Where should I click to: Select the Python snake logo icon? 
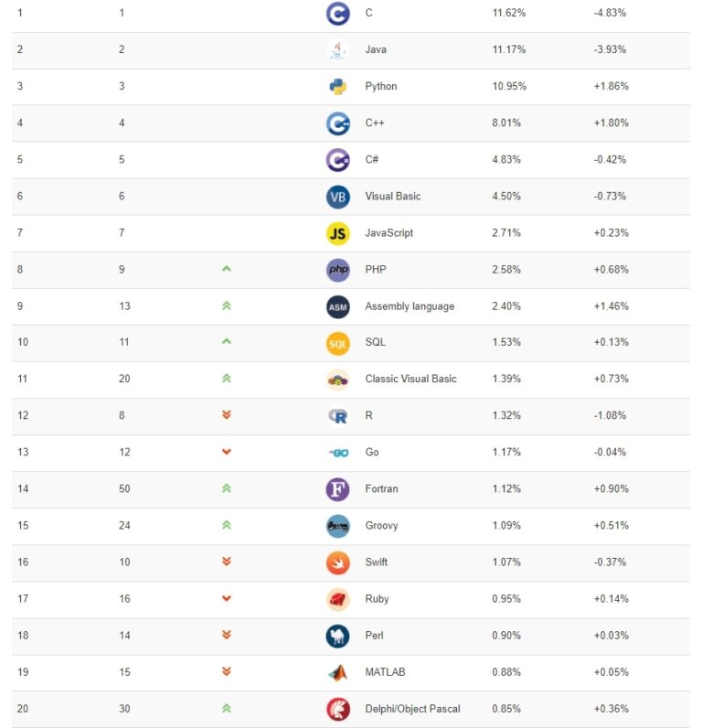(x=338, y=86)
